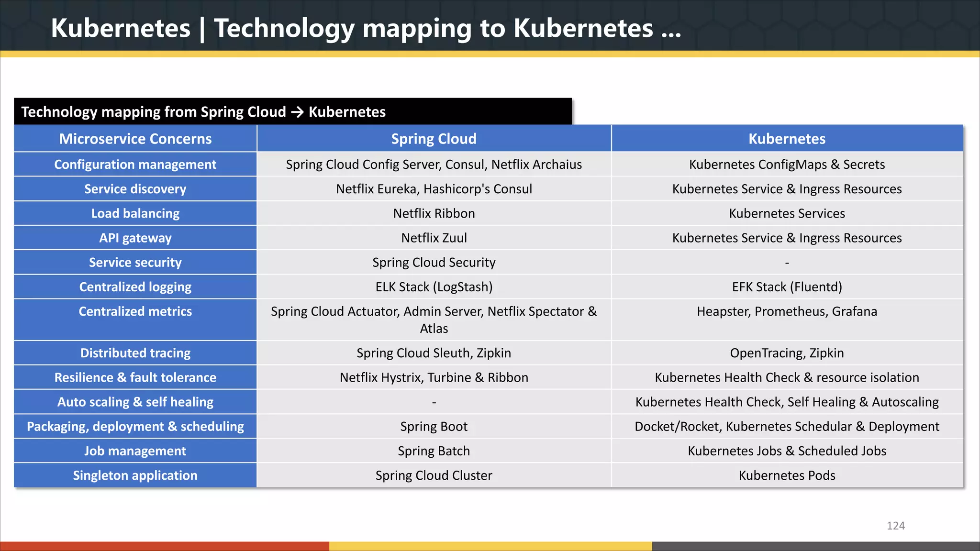The image size is (980, 551).
Task: Click the Kubernetes column header
Action: coord(787,139)
